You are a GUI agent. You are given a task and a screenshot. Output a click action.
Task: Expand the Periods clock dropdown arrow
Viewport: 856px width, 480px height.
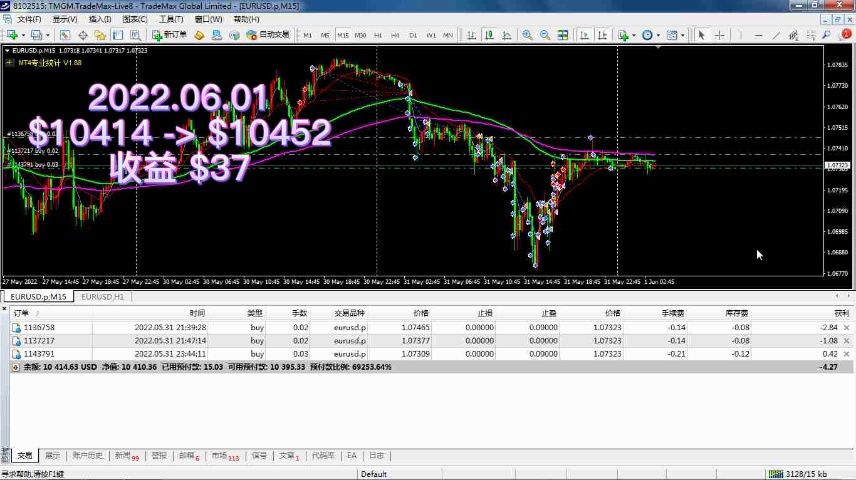658,35
